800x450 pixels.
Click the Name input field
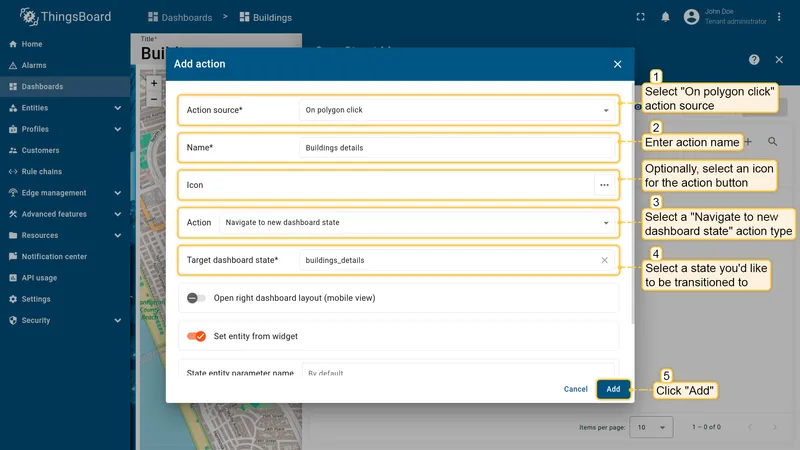pos(457,148)
